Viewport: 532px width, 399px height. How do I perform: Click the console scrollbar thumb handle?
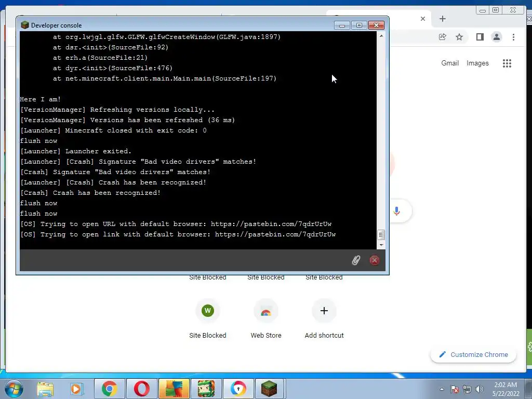[381, 235]
